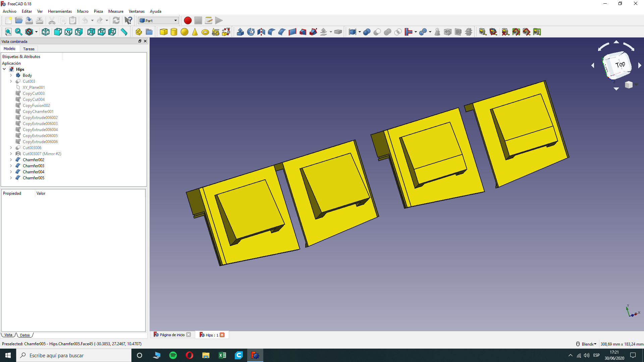Screen dimensions: 644x362
Task: Click the Fit All view icon
Action: [8, 32]
